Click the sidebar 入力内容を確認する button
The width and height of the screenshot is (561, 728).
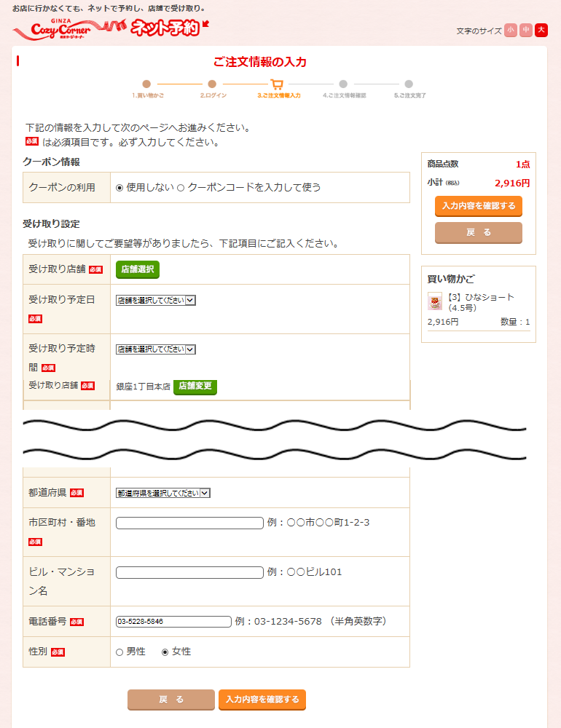tap(478, 206)
